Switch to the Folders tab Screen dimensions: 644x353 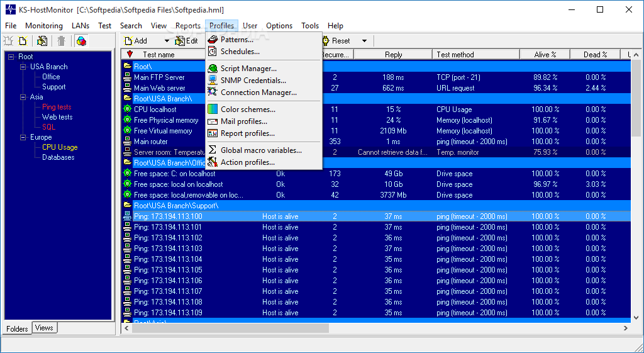(x=17, y=328)
